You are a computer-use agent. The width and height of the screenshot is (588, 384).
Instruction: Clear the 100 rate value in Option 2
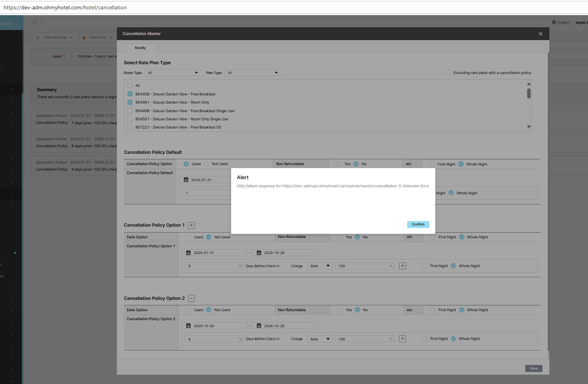pyautogui.click(x=390, y=339)
